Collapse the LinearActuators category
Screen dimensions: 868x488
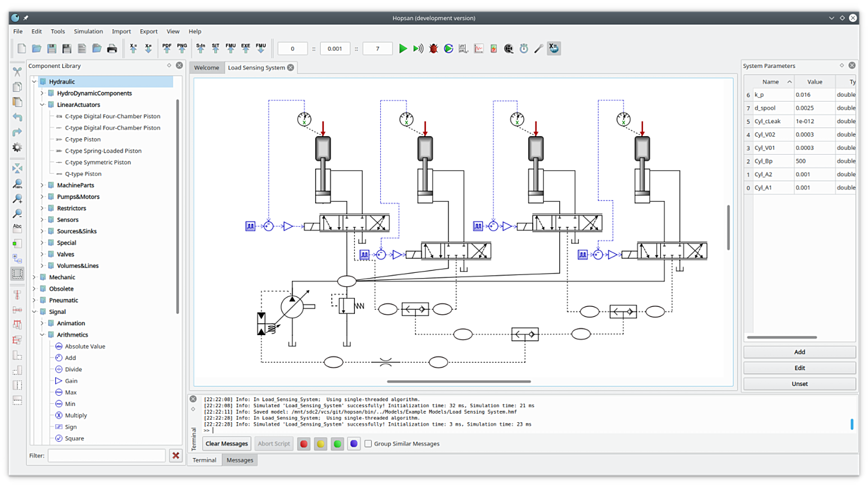click(x=42, y=105)
